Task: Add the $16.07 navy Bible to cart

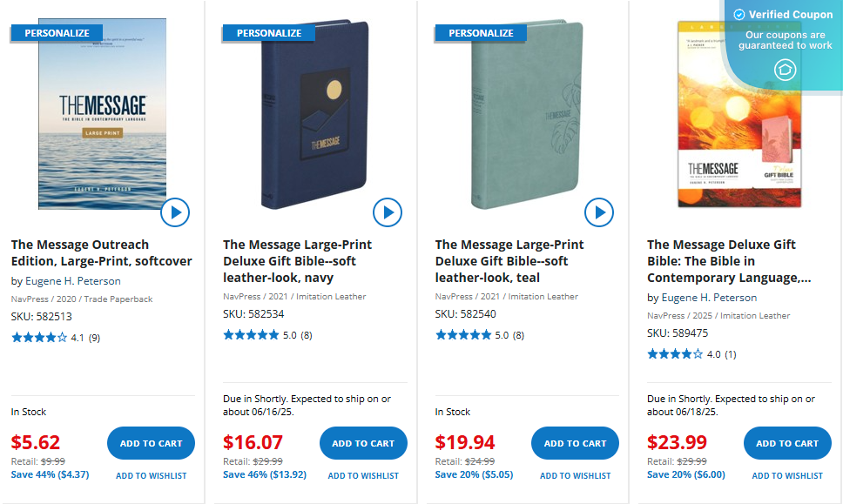Action: [x=363, y=443]
